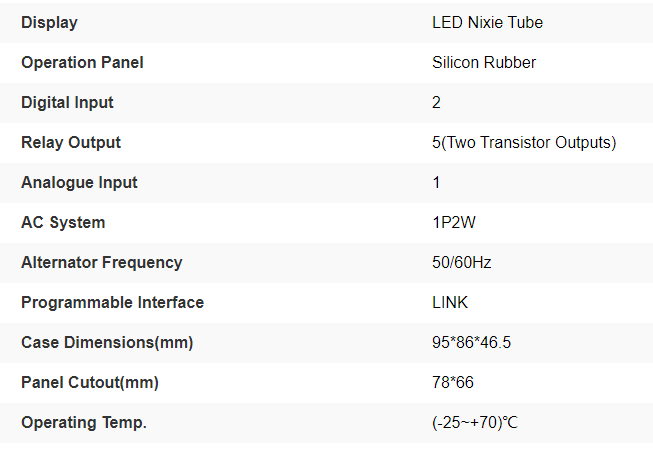
Task: Click the Panel Cutout(mm) label
Action: [x=90, y=382]
